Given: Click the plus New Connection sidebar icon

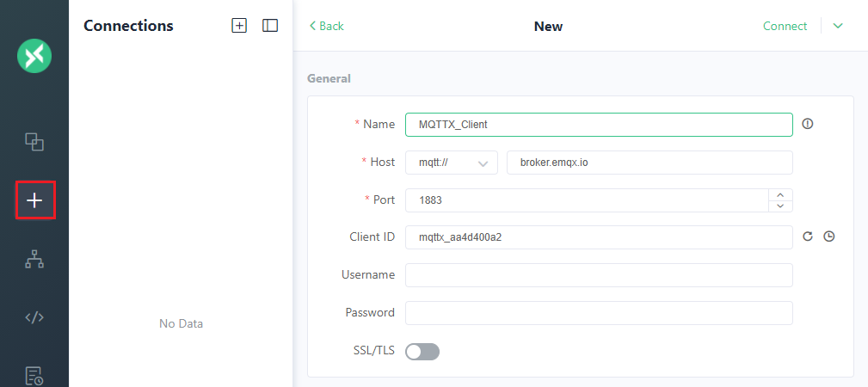Looking at the screenshot, I should (35, 200).
